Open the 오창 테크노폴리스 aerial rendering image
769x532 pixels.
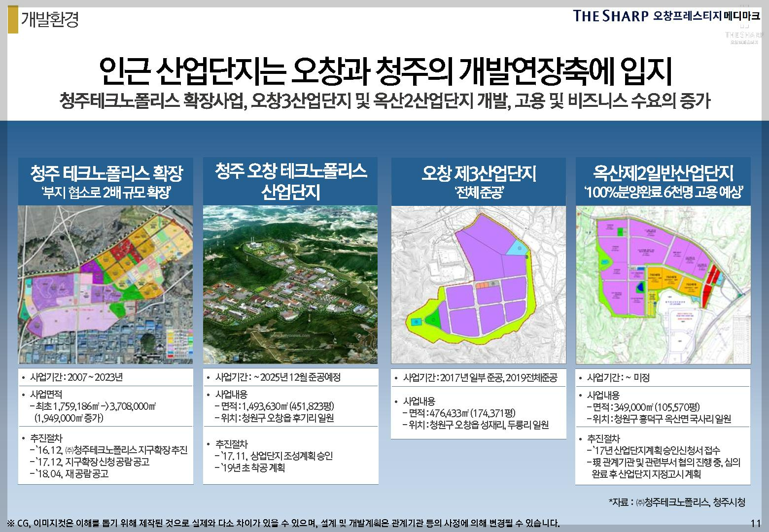[290, 285]
